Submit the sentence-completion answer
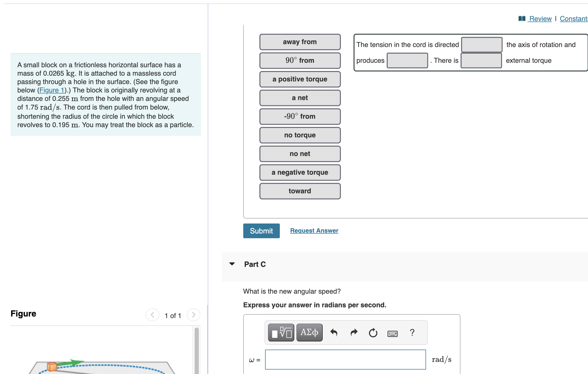588x374 pixels. click(x=261, y=231)
